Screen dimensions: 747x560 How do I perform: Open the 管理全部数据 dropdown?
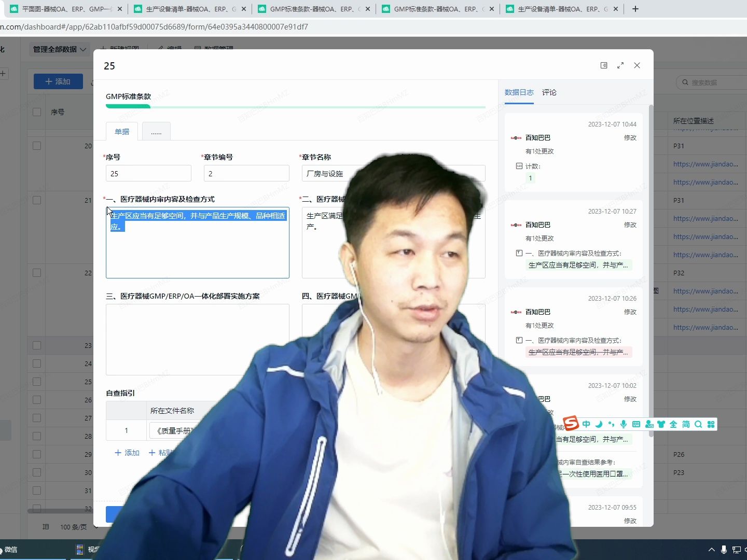pos(59,49)
